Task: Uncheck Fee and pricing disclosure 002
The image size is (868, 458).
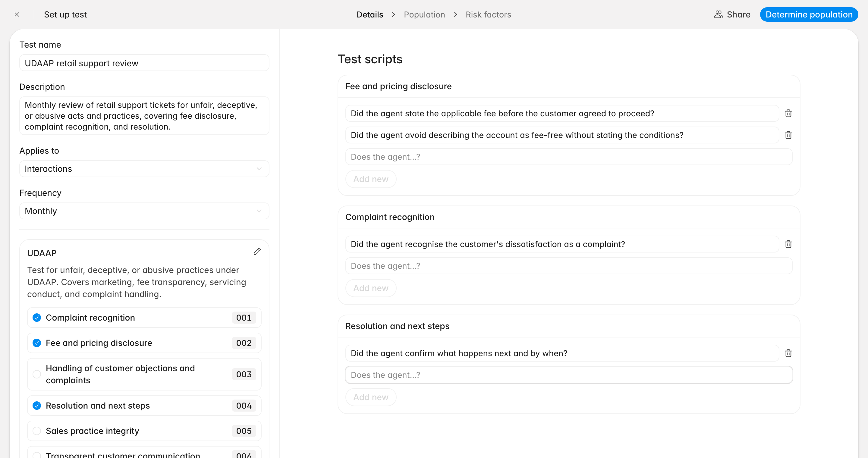Action: (37, 343)
